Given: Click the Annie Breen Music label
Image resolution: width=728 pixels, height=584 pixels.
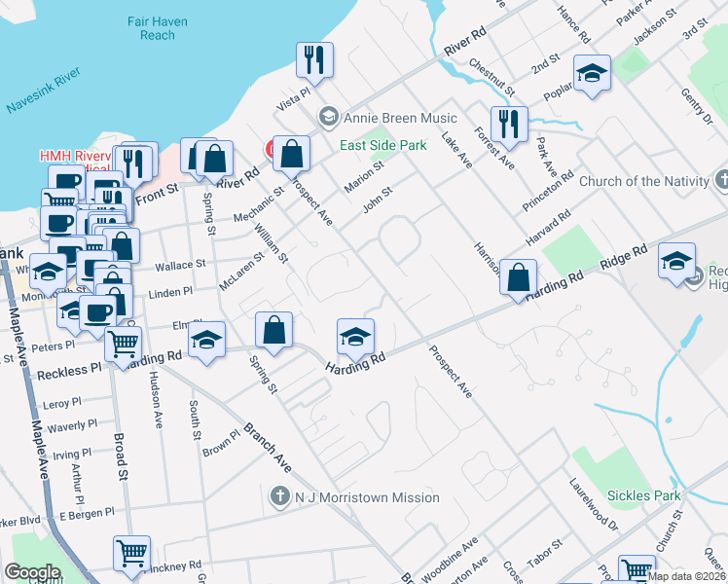Looking at the screenshot, I should coord(400,118).
